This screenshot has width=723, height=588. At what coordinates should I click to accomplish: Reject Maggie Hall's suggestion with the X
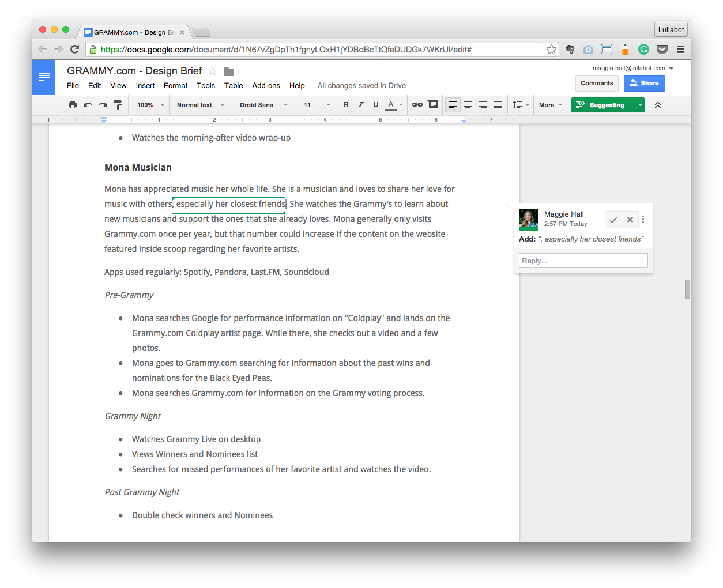coord(630,220)
